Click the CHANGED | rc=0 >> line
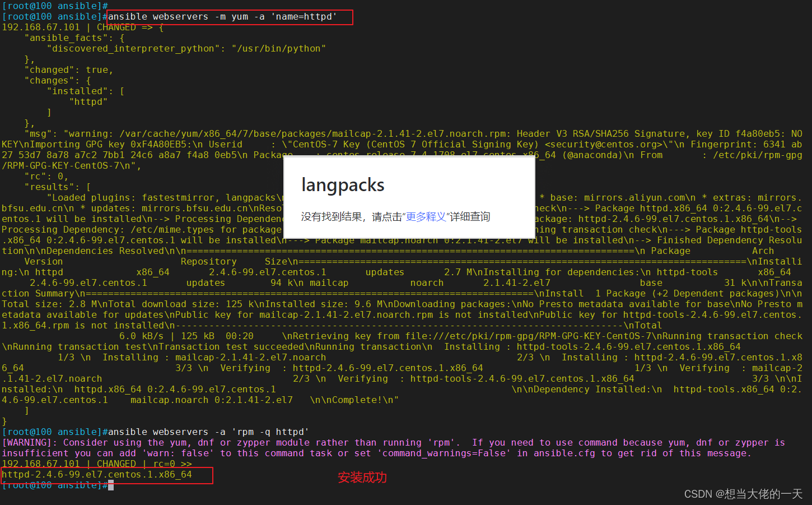This screenshot has height=505, width=812. point(97,464)
